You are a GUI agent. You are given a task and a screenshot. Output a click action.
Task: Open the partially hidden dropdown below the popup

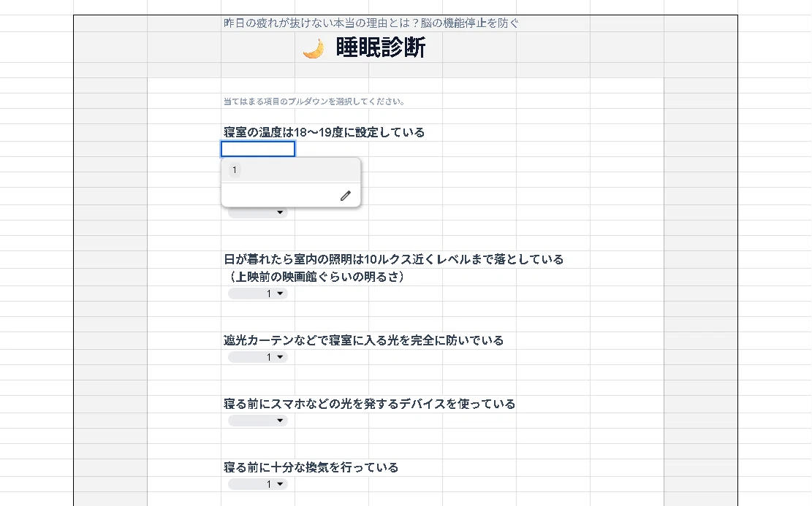point(258,212)
